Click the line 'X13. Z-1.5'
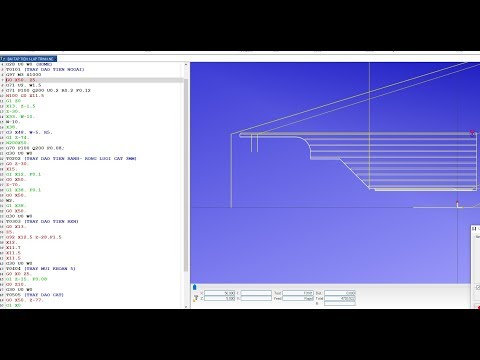Viewport: 480px width, 360px height. (20, 106)
